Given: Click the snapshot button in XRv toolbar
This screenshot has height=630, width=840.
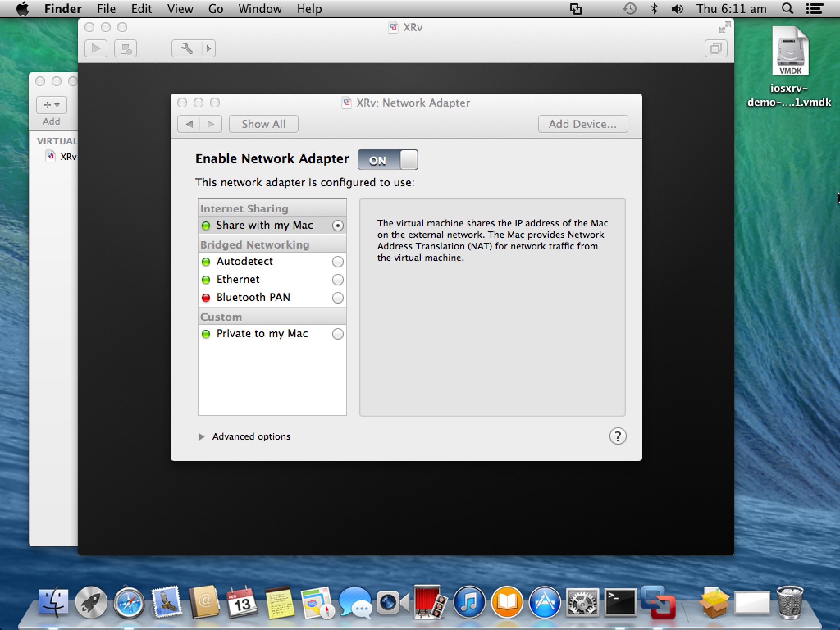Looking at the screenshot, I should (x=126, y=48).
